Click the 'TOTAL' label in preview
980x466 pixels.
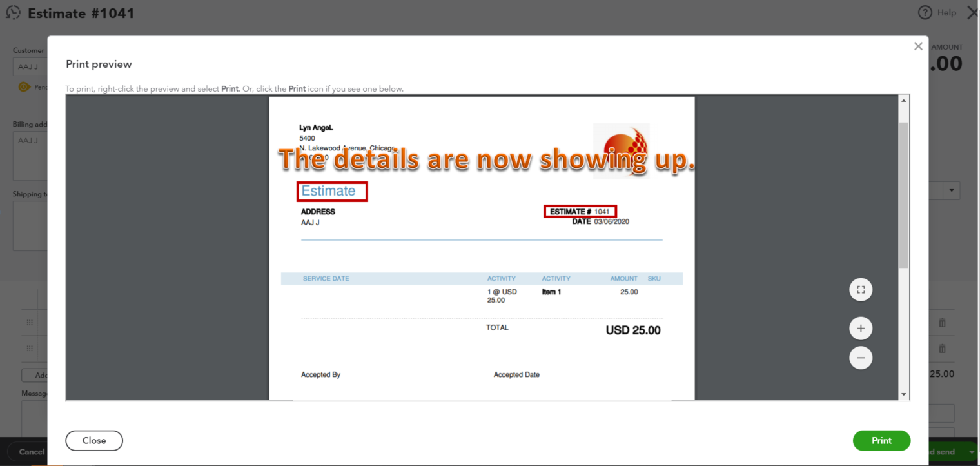click(x=497, y=327)
